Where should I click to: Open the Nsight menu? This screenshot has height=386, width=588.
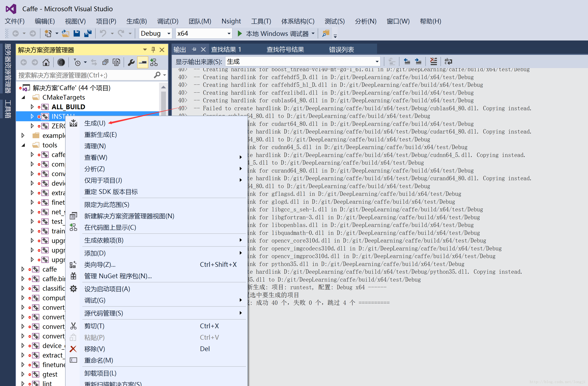point(231,21)
